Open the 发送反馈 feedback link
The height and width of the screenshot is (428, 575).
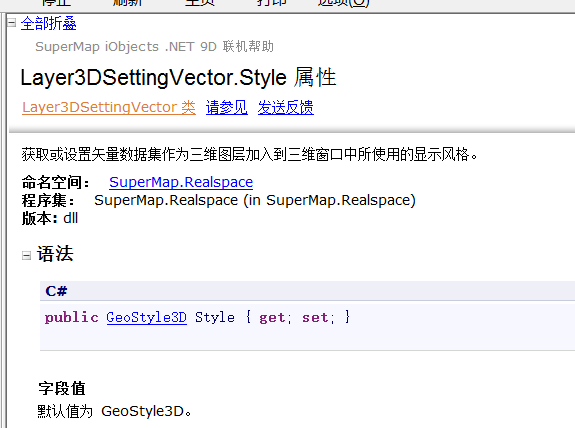286,107
